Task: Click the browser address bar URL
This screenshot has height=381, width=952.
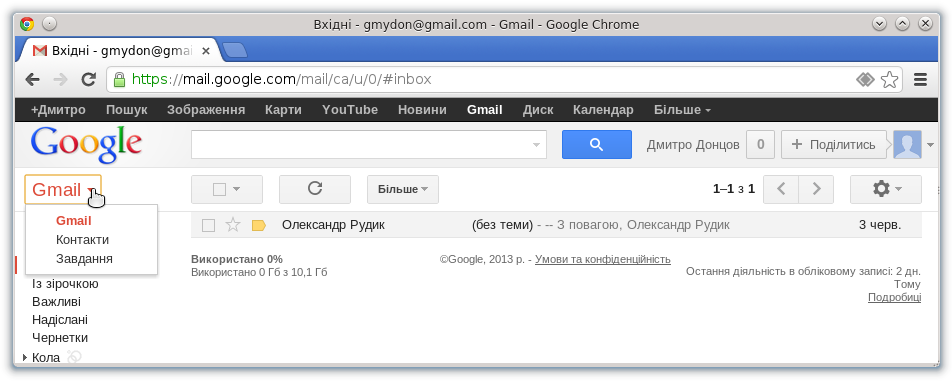Action: tap(281, 79)
